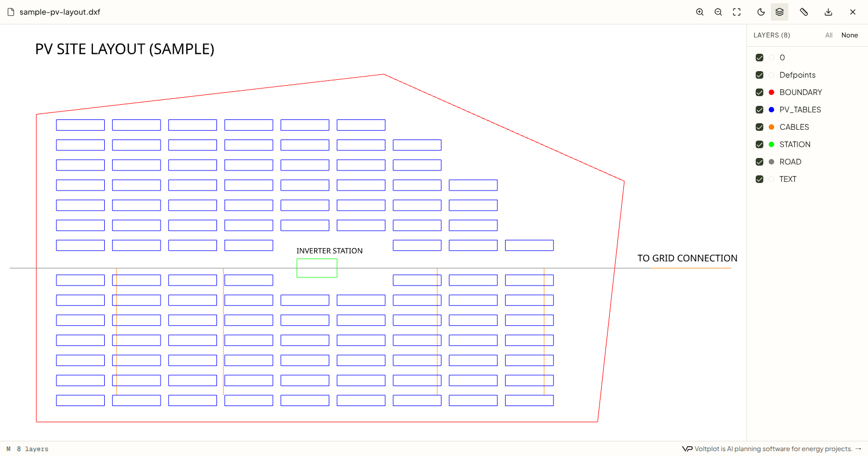
Task: Fit the drawing to the screen
Action: 737,12
